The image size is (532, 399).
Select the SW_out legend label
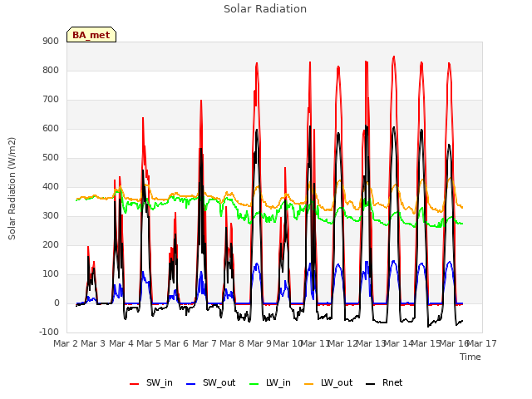[219, 382]
